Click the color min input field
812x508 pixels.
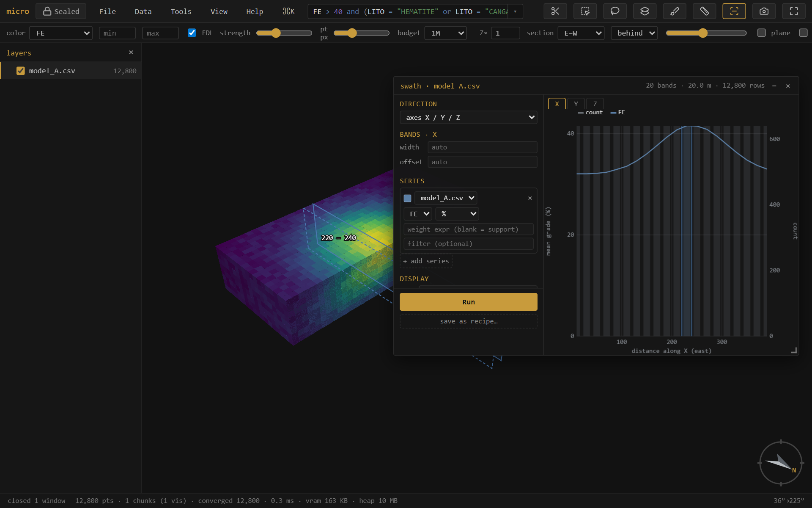117,33
